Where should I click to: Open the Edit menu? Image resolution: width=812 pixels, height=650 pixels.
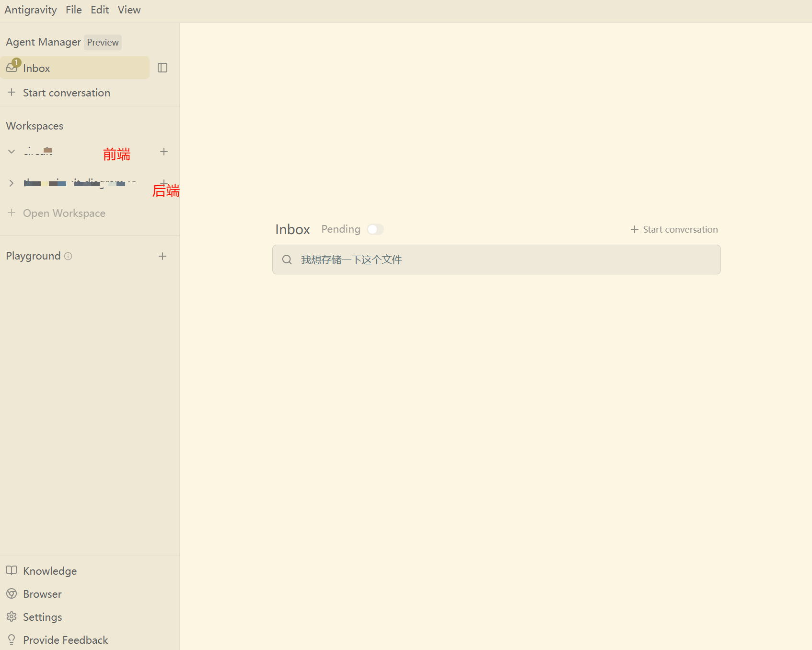(x=100, y=10)
